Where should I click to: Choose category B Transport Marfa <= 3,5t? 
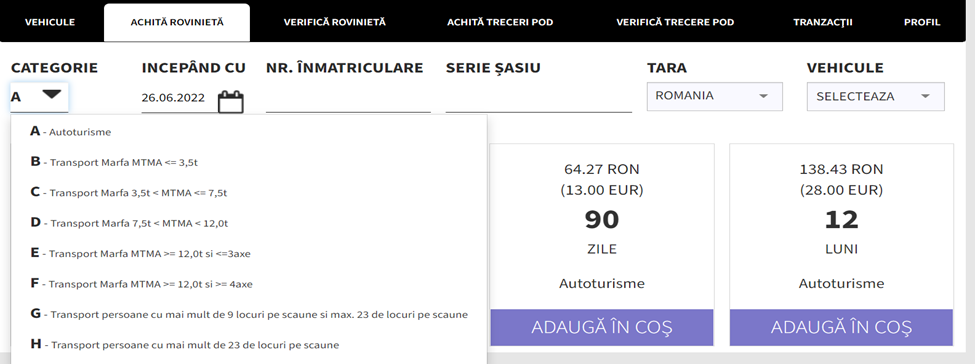pos(249,162)
